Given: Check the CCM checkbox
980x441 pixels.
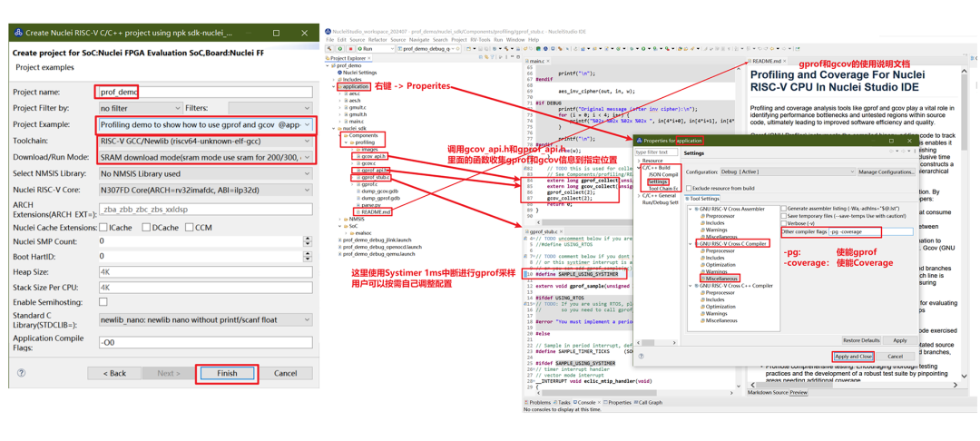Looking at the screenshot, I should 190,228.
